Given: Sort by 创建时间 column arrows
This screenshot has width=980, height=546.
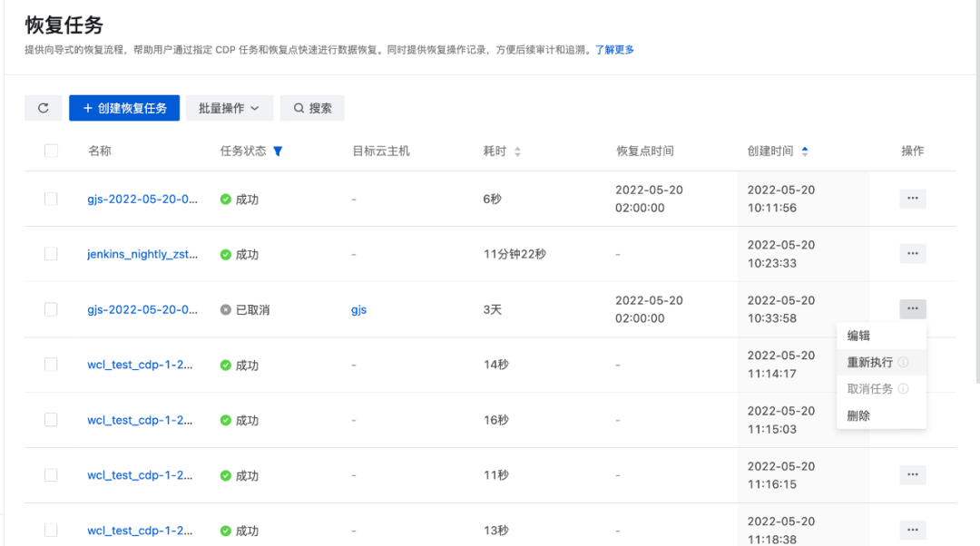Looking at the screenshot, I should pos(804,151).
